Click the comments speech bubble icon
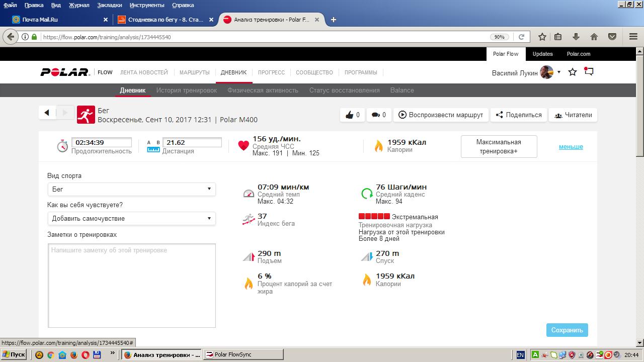This screenshot has width=644, height=362. click(x=375, y=115)
